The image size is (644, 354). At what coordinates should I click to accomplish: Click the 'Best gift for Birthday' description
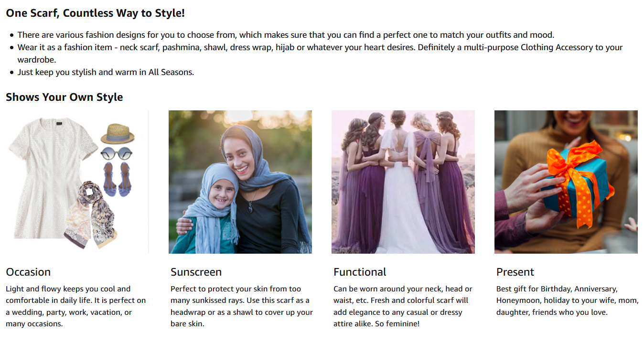coord(558,300)
